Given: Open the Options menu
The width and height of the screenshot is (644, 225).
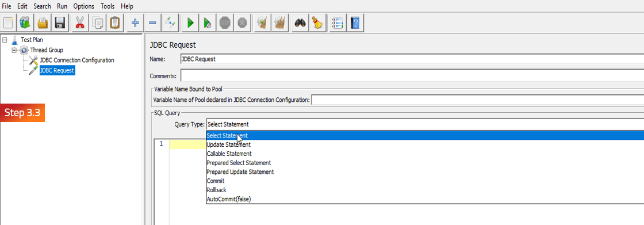Looking at the screenshot, I should pos(84,6).
